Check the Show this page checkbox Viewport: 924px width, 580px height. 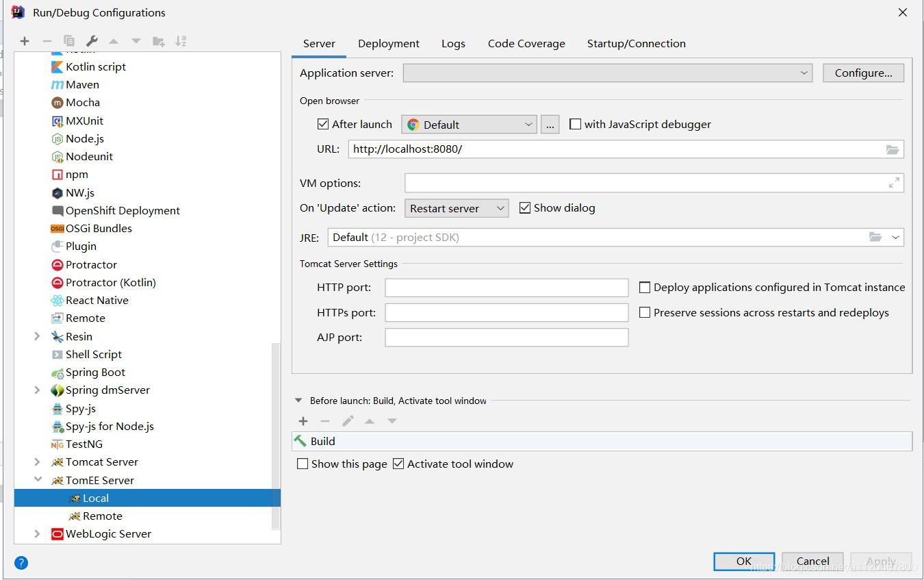[x=303, y=464]
